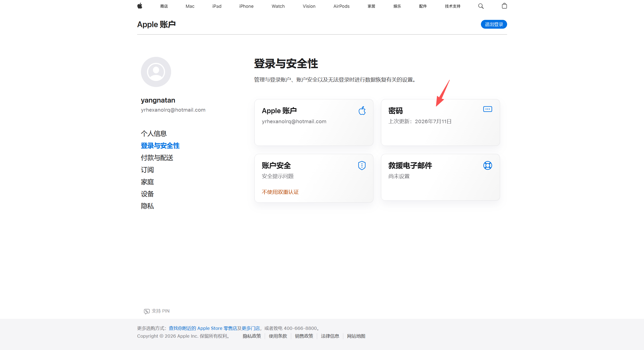Click the 上次更新：2026年7月11日 text
Image resolution: width=644 pixels, height=350 pixels.
420,121
